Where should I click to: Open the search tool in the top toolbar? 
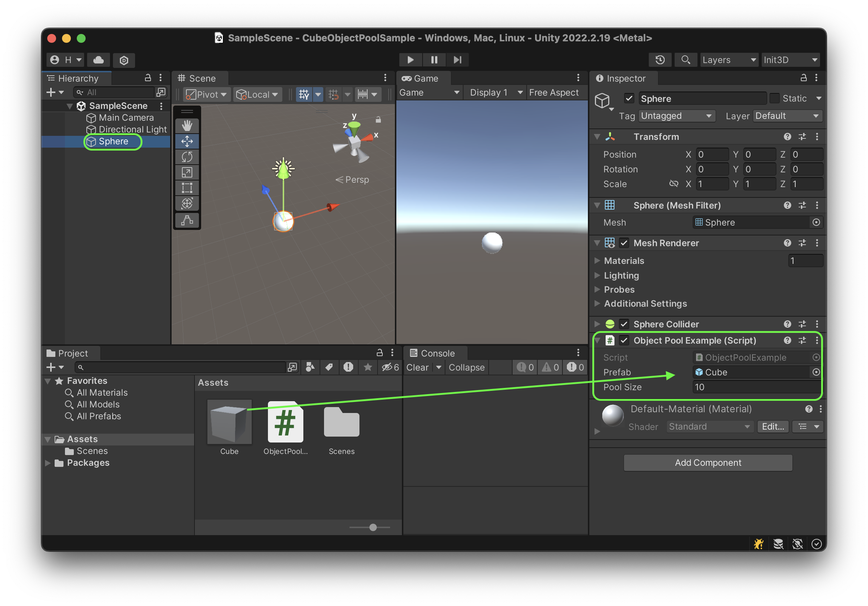[685, 60]
